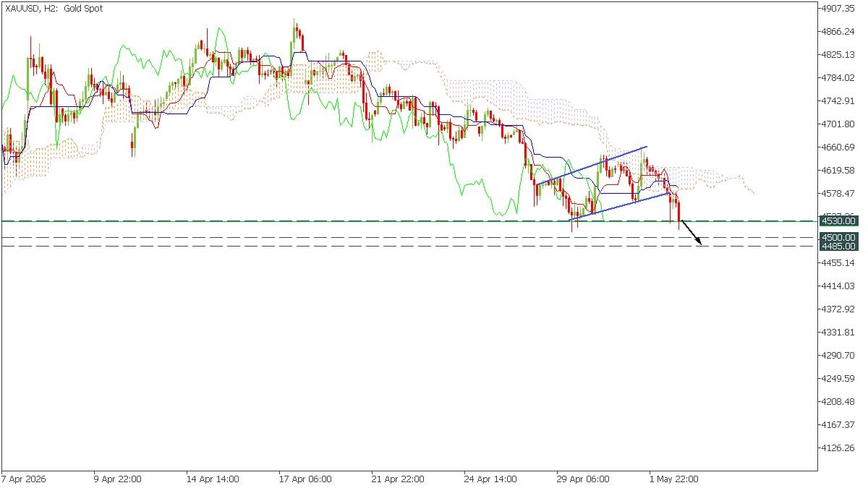The height and width of the screenshot is (488, 868).
Task: Select the 4485.00 price level label
Action: (x=838, y=246)
